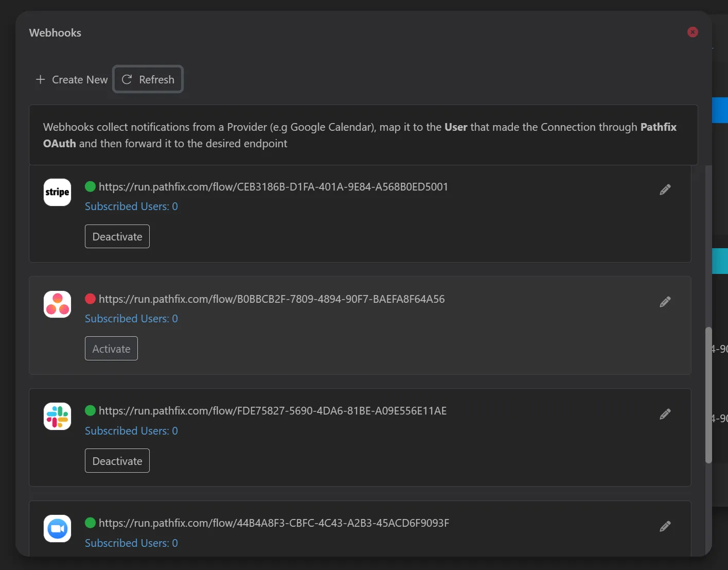Deactivate the Slack webhook

pyautogui.click(x=117, y=461)
